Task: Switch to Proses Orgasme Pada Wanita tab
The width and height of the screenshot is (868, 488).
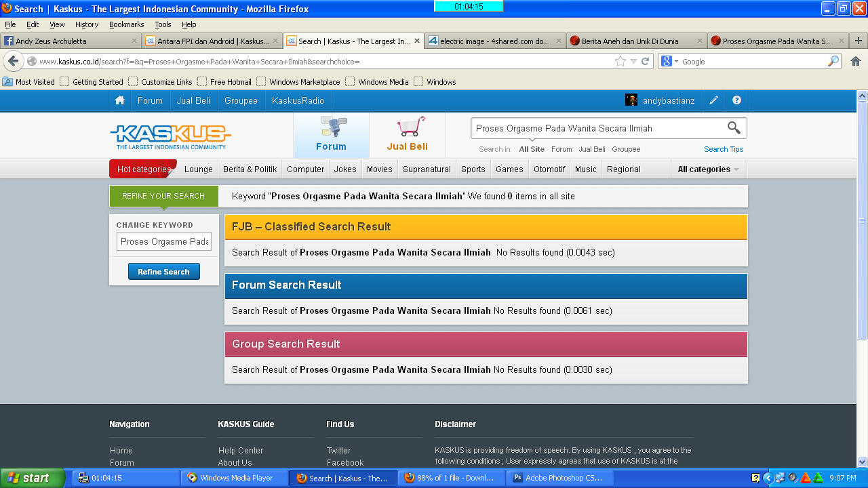Action: [778, 41]
